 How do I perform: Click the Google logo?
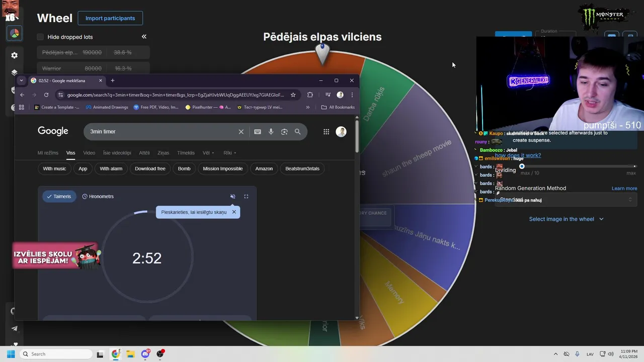(53, 131)
